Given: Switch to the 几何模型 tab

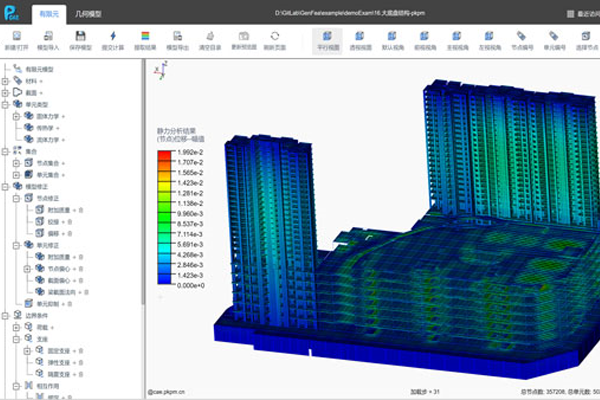Looking at the screenshot, I should point(88,12).
